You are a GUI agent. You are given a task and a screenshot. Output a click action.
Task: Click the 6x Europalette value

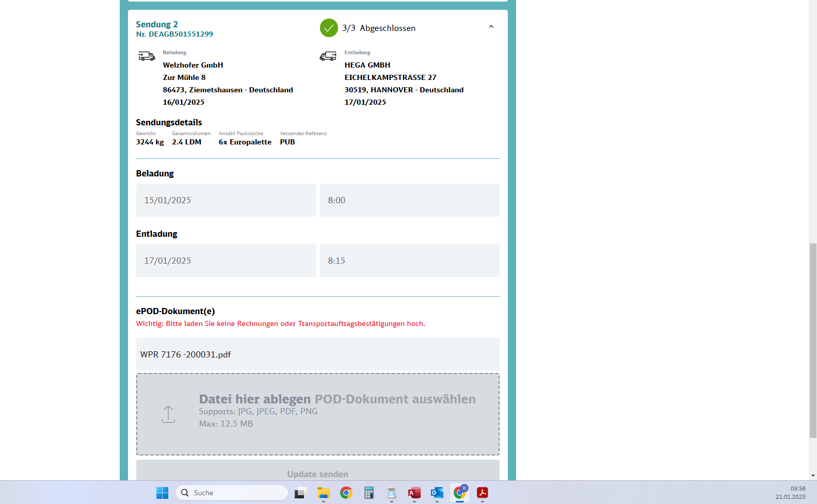(x=245, y=142)
